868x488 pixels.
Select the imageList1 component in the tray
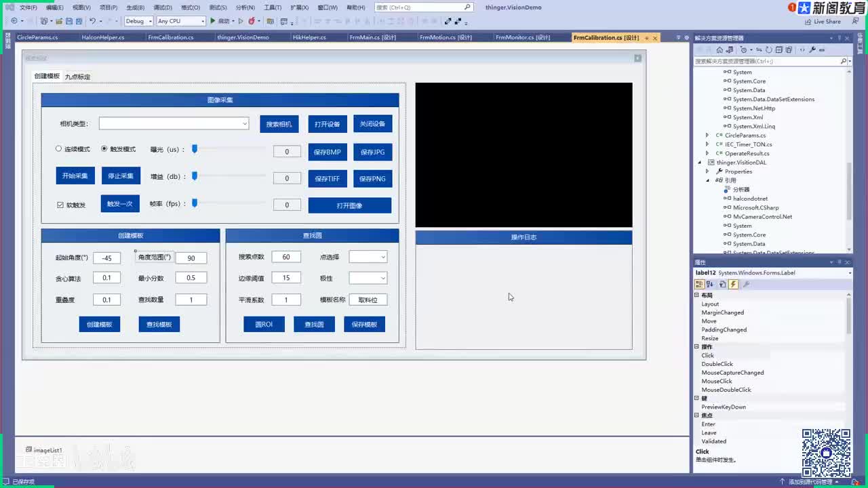(x=44, y=450)
